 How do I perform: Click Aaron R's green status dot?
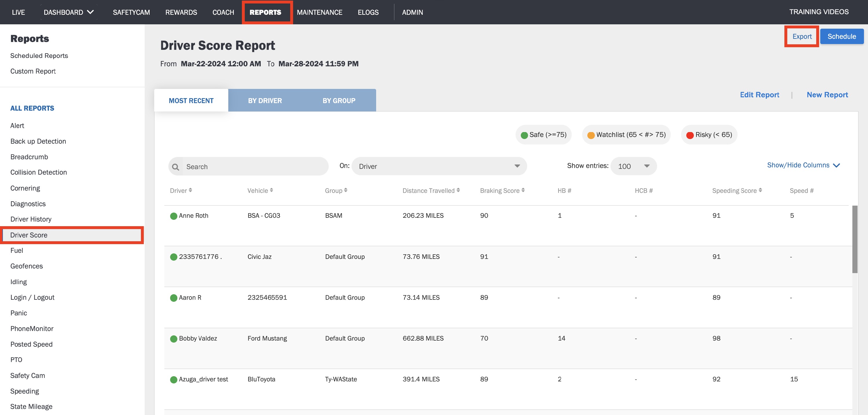[x=174, y=298]
